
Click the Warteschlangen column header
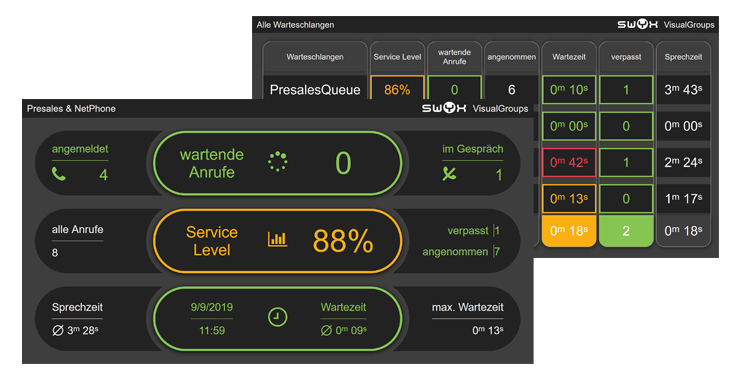tap(315, 57)
